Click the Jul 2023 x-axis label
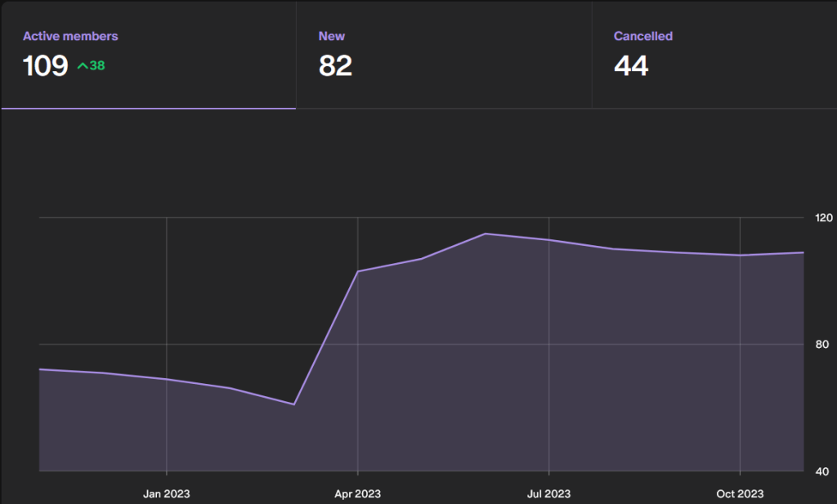 pyautogui.click(x=548, y=493)
